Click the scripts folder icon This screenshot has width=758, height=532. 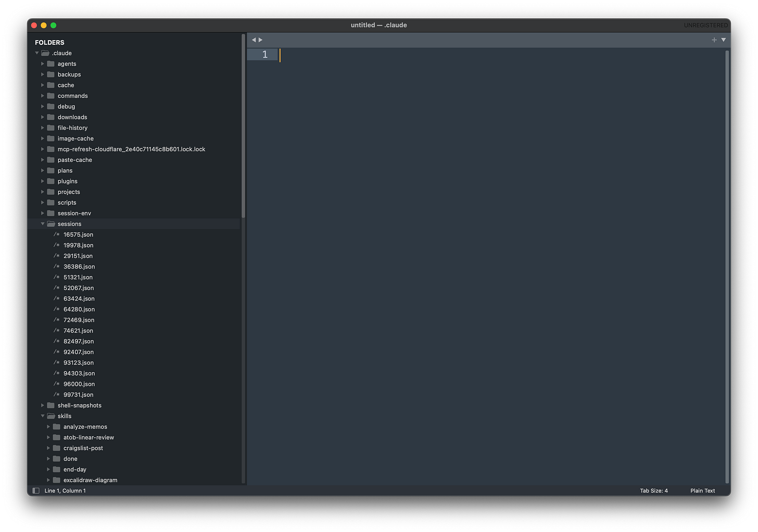pos(51,202)
